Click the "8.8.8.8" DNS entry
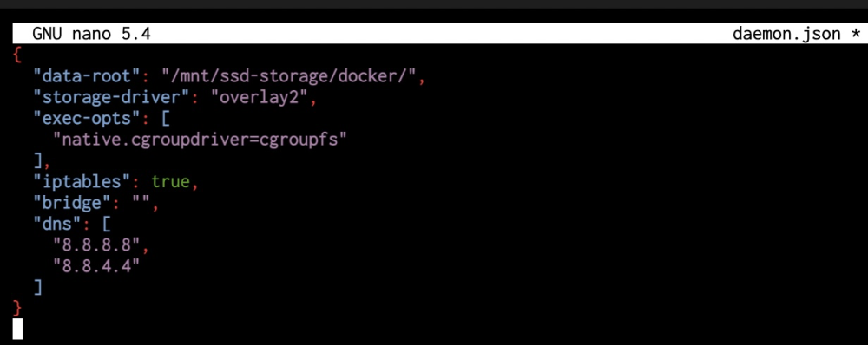Viewport: 868px width, 345px height. pos(96,244)
